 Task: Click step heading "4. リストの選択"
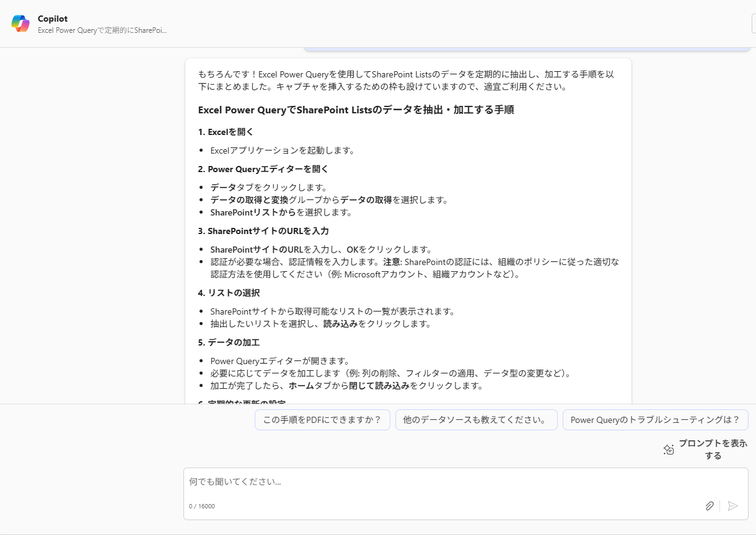click(x=229, y=293)
